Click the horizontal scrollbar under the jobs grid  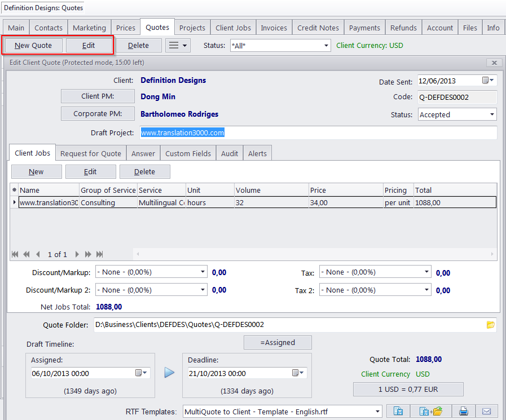tap(315, 254)
